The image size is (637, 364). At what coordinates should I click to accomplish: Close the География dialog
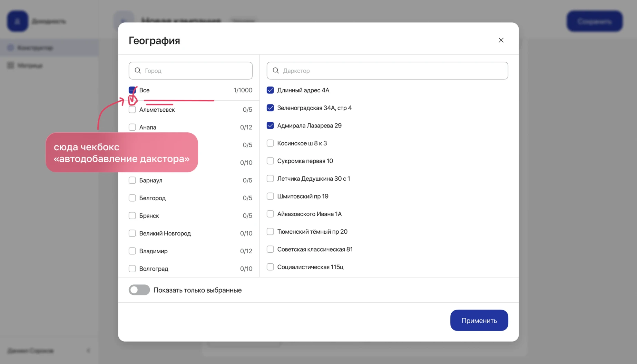(501, 40)
